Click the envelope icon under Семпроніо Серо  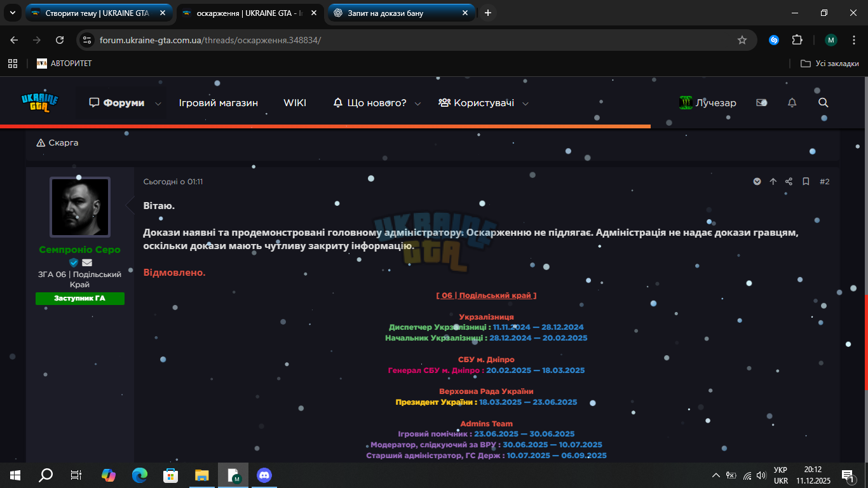(x=87, y=262)
